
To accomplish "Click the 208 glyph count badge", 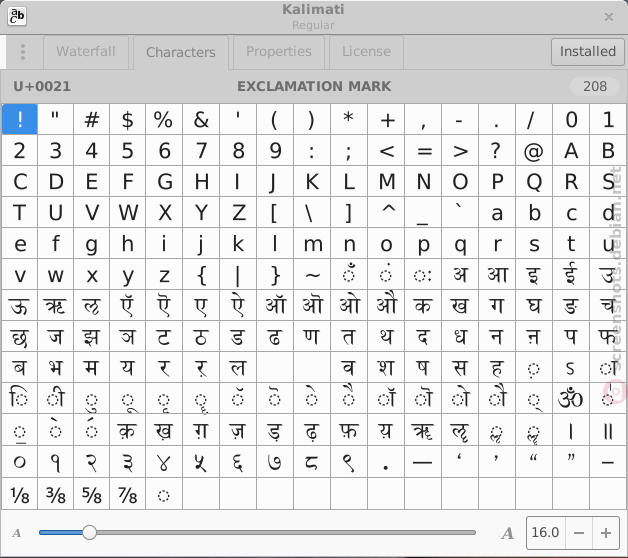I will 595,86.
